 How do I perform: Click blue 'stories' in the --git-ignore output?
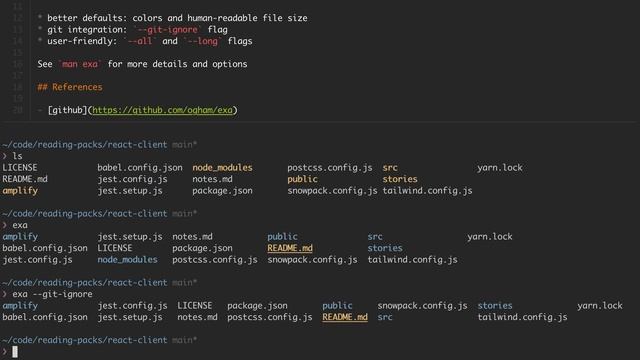(495, 306)
